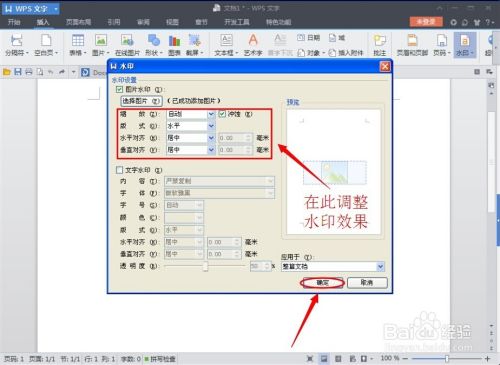Open the 页面布局 Page Layout tab
Viewport: 500px width, 365px height.
coord(78,22)
